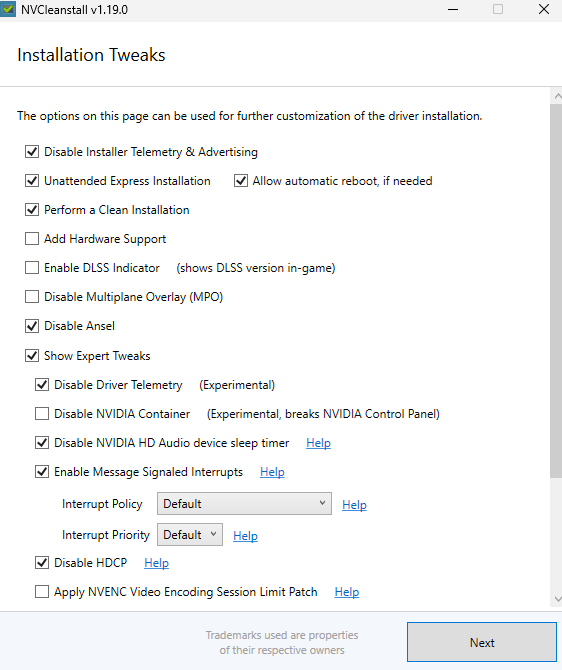This screenshot has height=670, width=562.
Task: Toggle Unattended Express Installation checkbox
Action: coord(32,181)
